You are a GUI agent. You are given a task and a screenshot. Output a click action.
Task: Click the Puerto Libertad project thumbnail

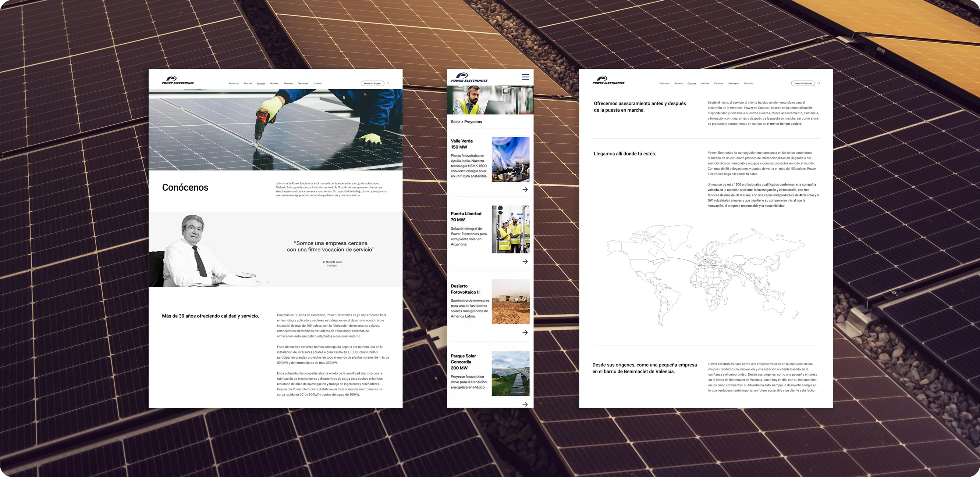pos(510,229)
